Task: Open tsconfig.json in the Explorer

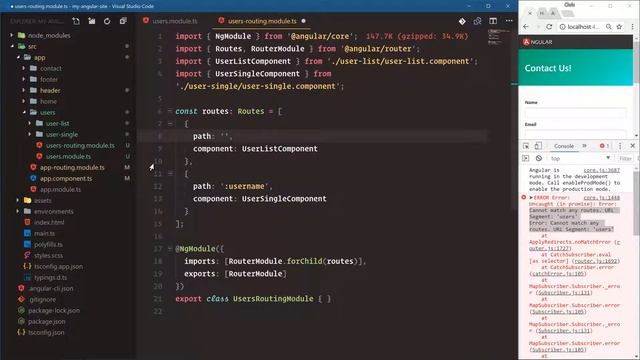Action: click(x=46, y=333)
